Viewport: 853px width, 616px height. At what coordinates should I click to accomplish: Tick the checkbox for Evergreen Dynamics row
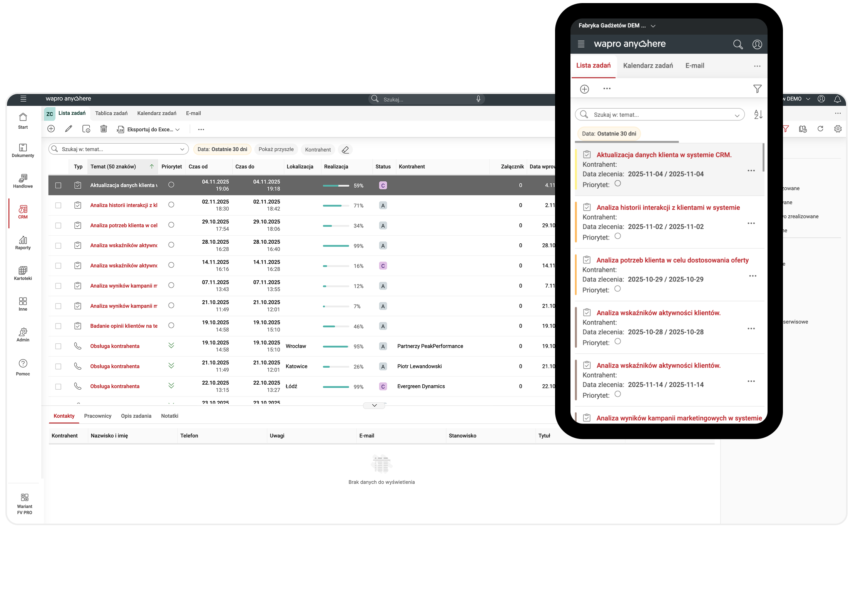(x=58, y=387)
